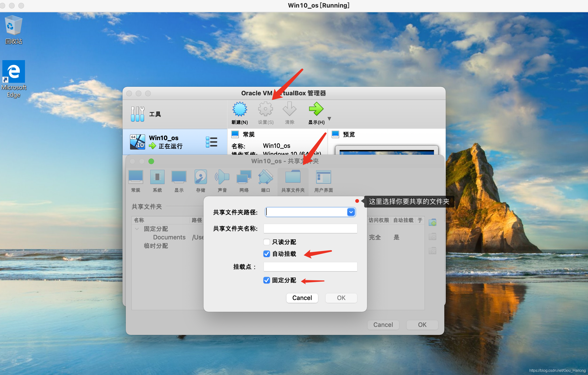Launch Microsoft Edge from the desktop
This screenshot has width=588, height=375.
click(x=14, y=79)
